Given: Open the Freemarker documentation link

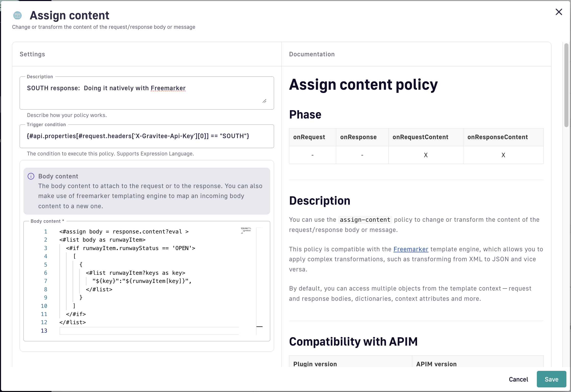Looking at the screenshot, I should 410,249.
